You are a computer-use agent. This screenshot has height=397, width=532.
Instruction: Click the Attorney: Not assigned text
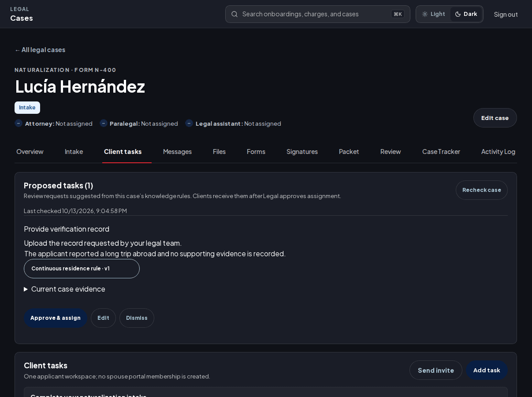point(59,124)
